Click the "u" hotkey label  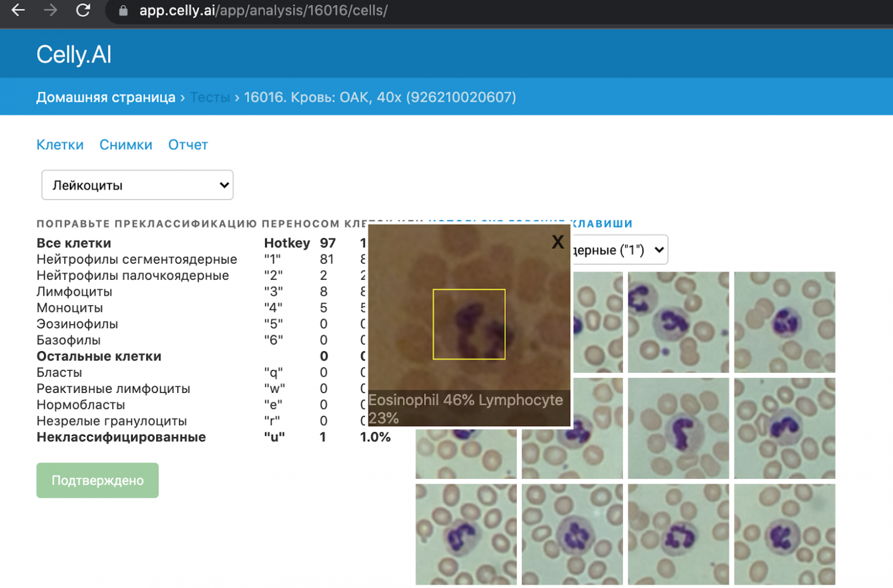click(x=274, y=437)
